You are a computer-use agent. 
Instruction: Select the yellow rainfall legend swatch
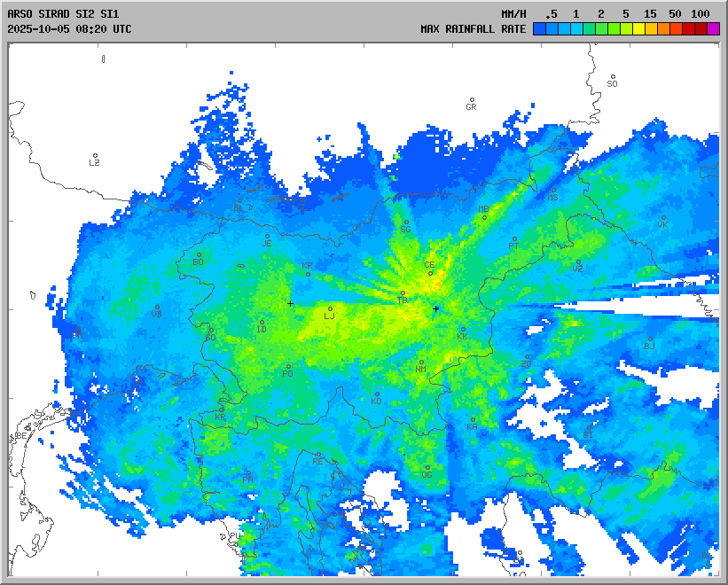[638, 29]
